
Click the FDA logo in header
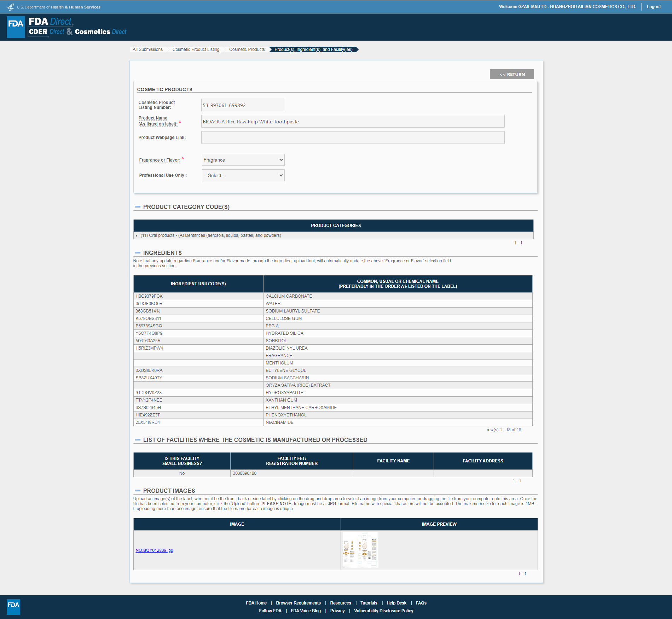coord(16,27)
